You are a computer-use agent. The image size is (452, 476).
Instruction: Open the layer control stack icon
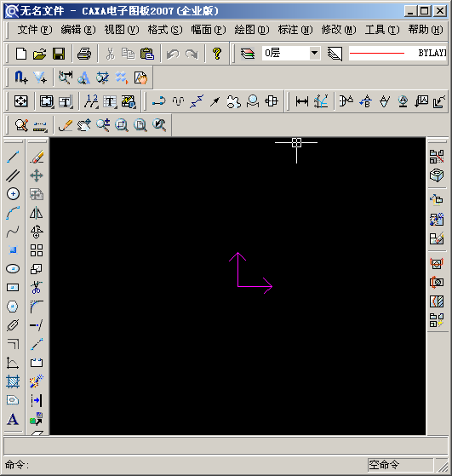click(x=248, y=54)
